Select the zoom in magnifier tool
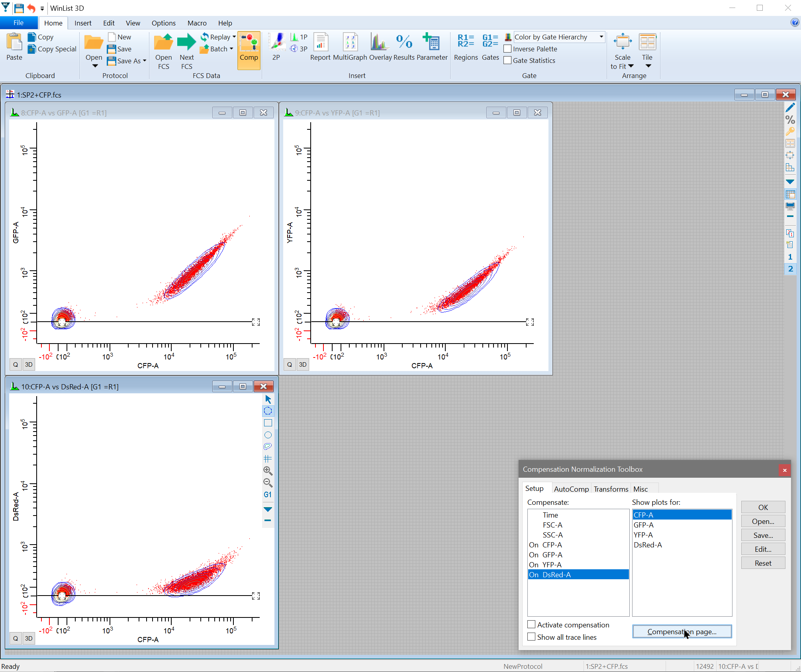Viewport: 801px width, 672px height. pos(268,471)
